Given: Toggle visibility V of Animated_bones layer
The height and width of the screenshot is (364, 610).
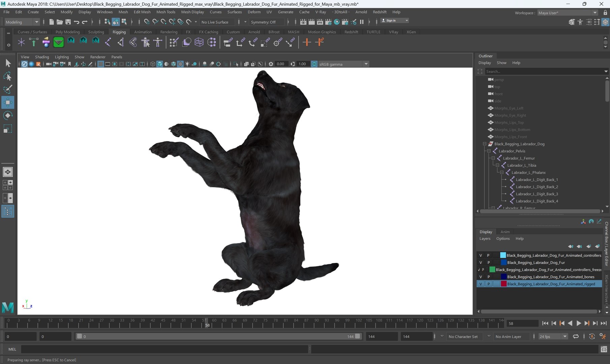Looking at the screenshot, I should tap(481, 277).
